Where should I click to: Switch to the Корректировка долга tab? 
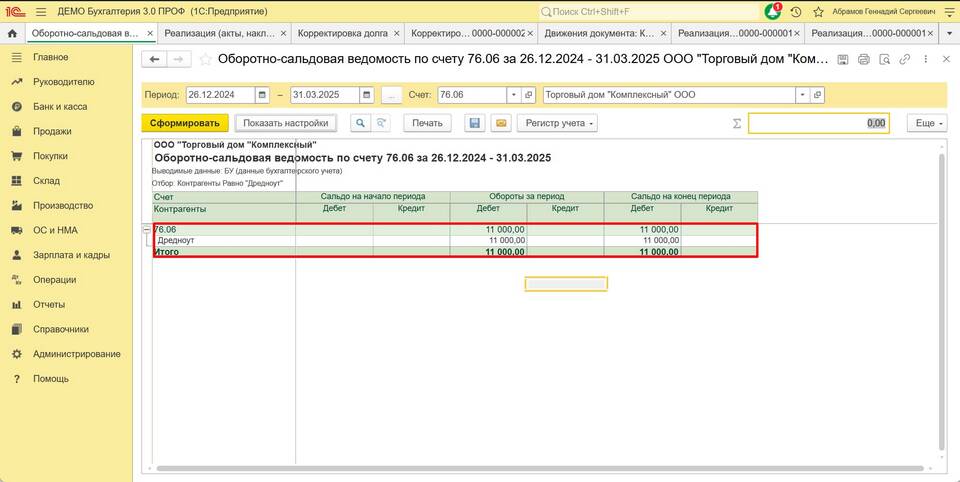coord(341,33)
